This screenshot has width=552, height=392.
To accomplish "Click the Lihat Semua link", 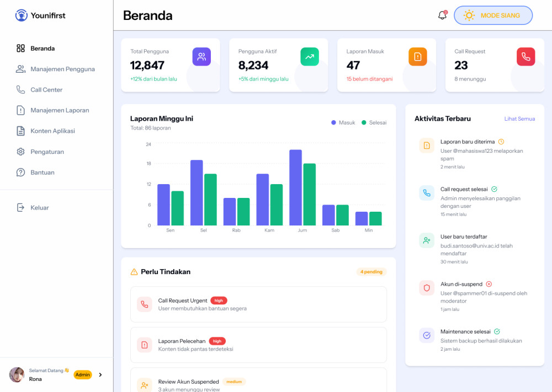I will (519, 119).
